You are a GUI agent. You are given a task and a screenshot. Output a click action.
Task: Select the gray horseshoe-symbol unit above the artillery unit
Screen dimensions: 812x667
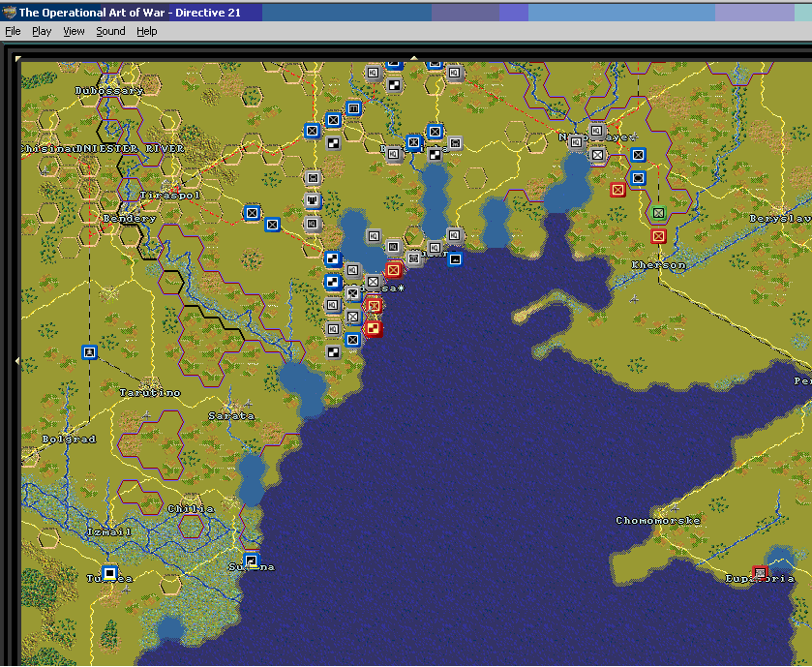coord(313,178)
